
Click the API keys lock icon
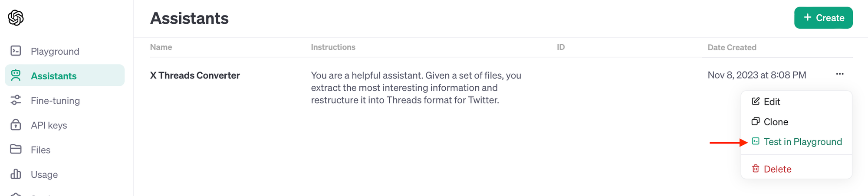pyautogui.click(x=16, y=125)
